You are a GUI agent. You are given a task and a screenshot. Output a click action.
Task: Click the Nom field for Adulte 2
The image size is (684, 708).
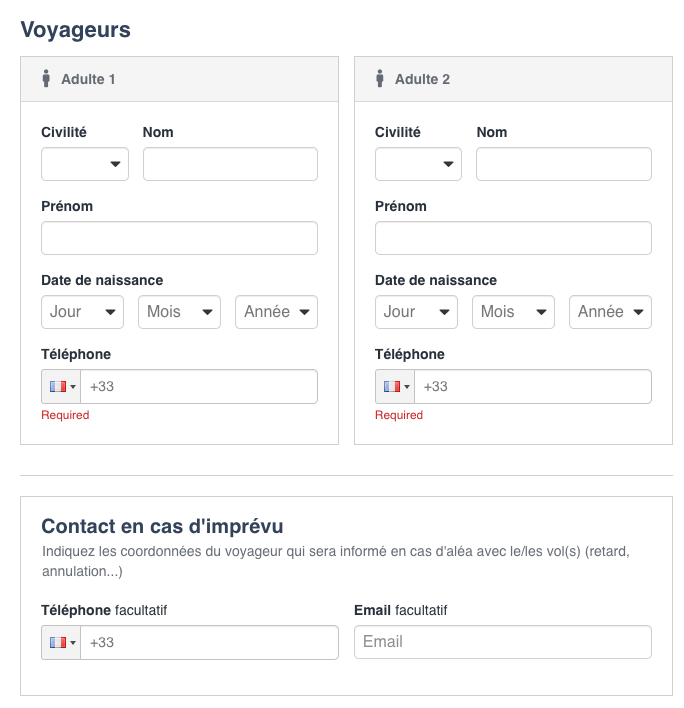pyautogui.click(x=564, y=164)
